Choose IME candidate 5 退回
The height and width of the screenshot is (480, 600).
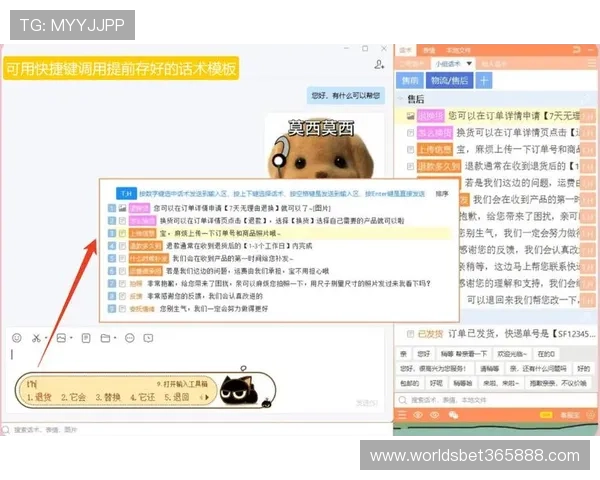click(x=177, y=397)
